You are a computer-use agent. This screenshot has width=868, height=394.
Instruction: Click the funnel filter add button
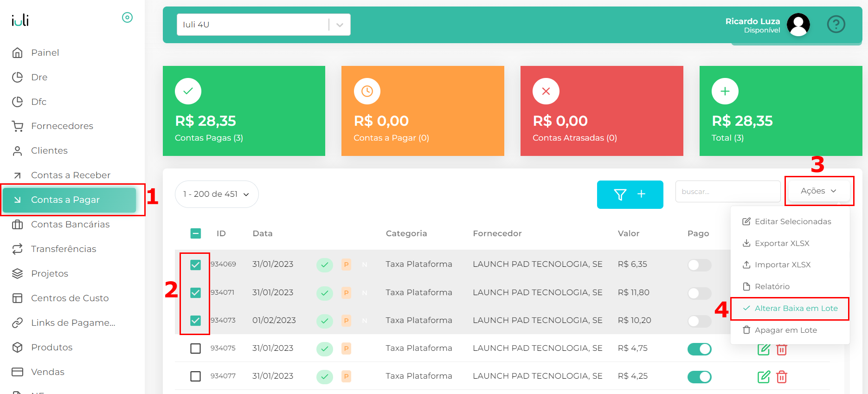(630, 194)
